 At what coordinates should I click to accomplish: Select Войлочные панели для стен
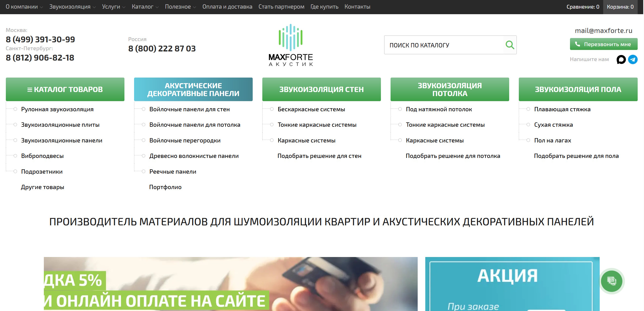(x=190, y=109)
